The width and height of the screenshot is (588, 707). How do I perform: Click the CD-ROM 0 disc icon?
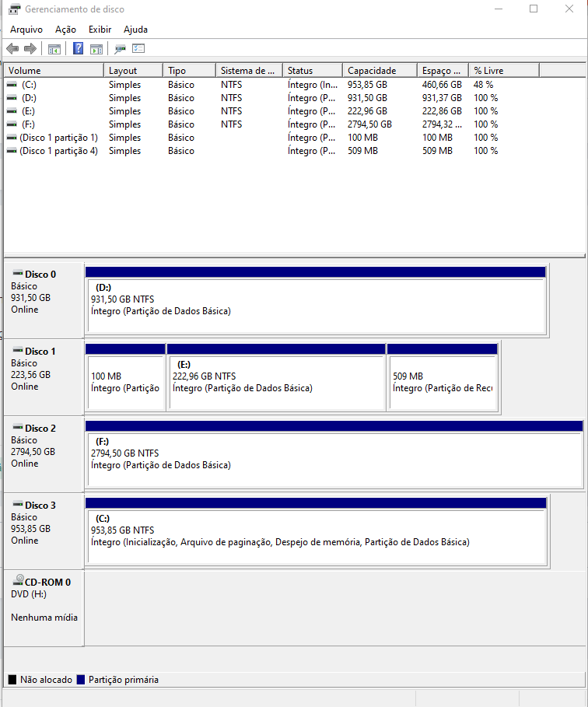point(18,580)
